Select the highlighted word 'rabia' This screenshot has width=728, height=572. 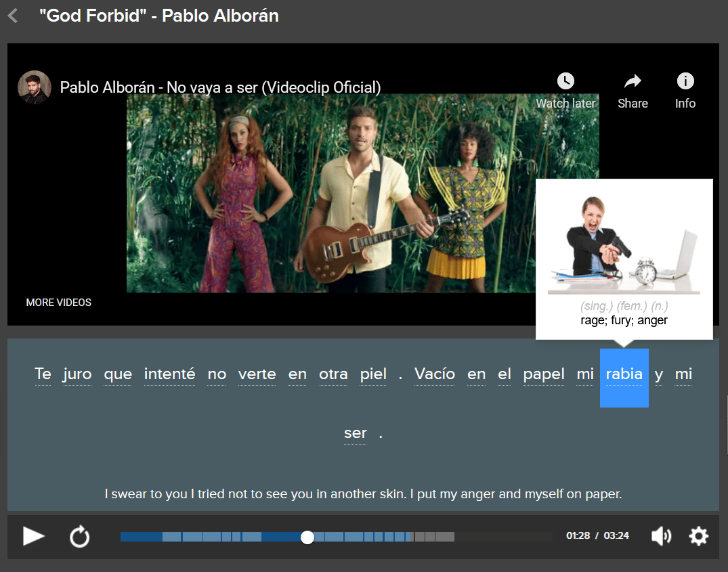click(x=624, y=374)
